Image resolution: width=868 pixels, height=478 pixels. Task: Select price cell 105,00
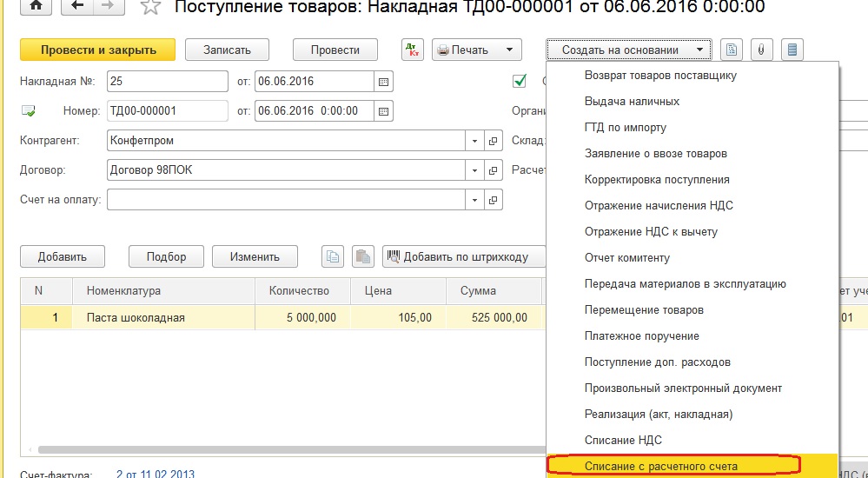click(398, 317)
